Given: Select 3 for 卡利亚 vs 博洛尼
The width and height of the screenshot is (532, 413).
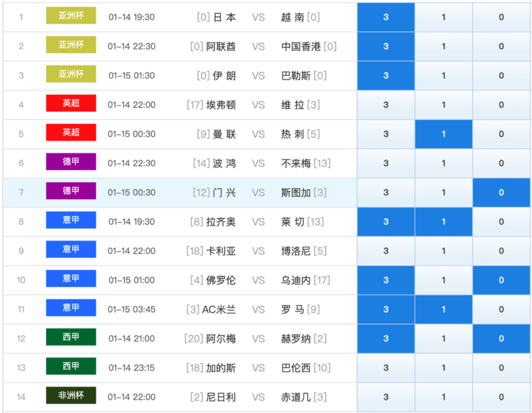Looking at the screenshot, I should (x=386, y=251).
